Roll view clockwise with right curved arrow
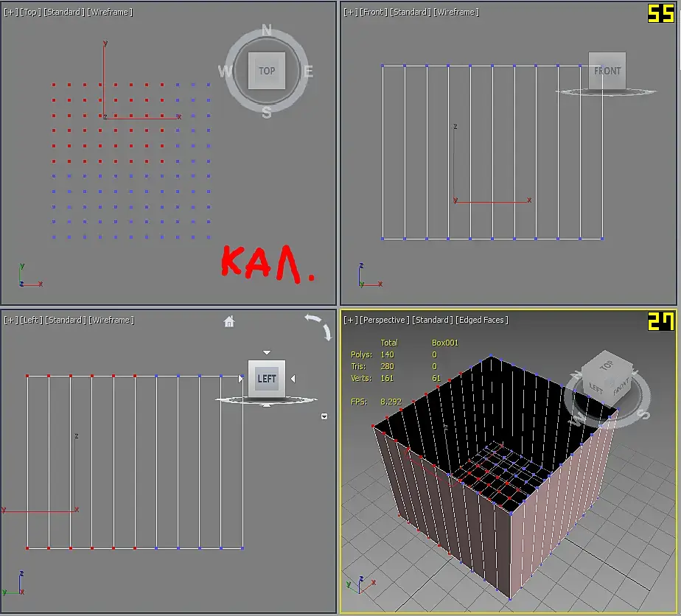 (x=327, y=332)
